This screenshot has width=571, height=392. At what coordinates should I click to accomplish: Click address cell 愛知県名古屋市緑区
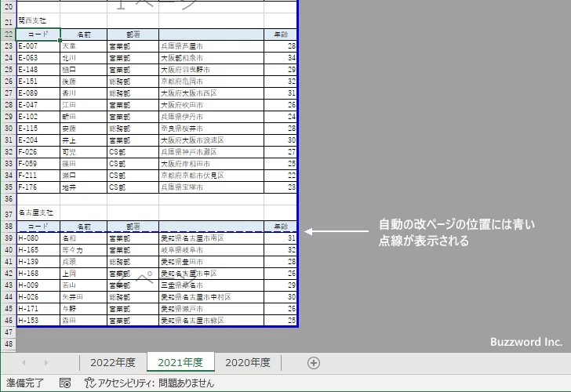pyautogui.click(x=211, y=321)
